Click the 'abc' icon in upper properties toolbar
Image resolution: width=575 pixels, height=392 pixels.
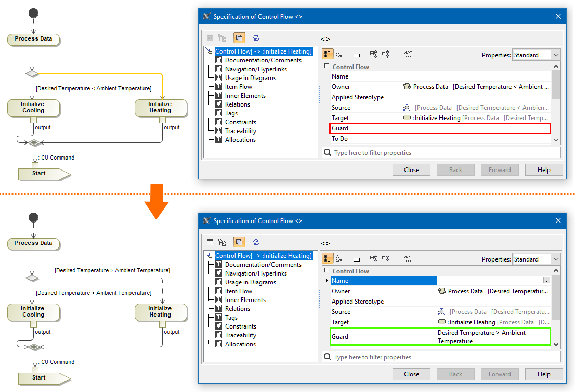pos(408,54)
